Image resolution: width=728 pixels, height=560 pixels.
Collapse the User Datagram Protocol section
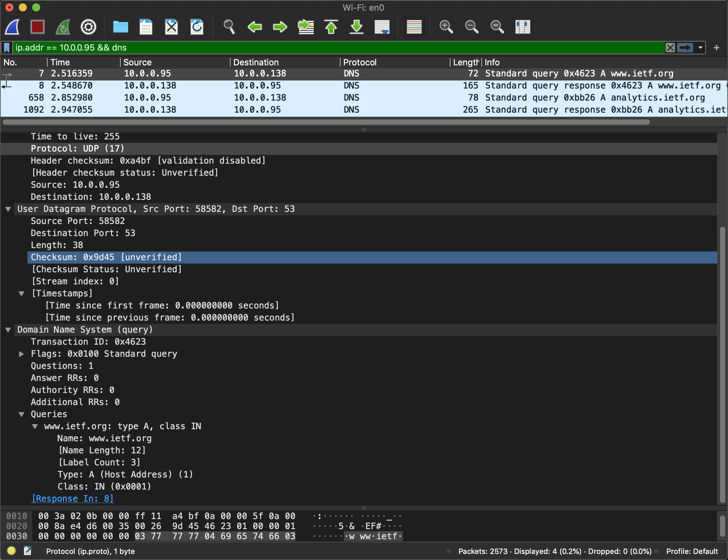[x=8, y=209]
